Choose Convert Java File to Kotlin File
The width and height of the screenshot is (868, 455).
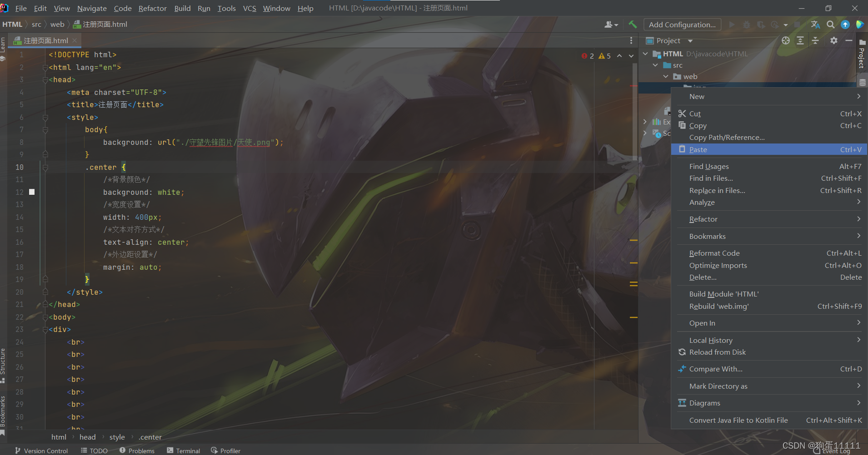tap(769, 420)
